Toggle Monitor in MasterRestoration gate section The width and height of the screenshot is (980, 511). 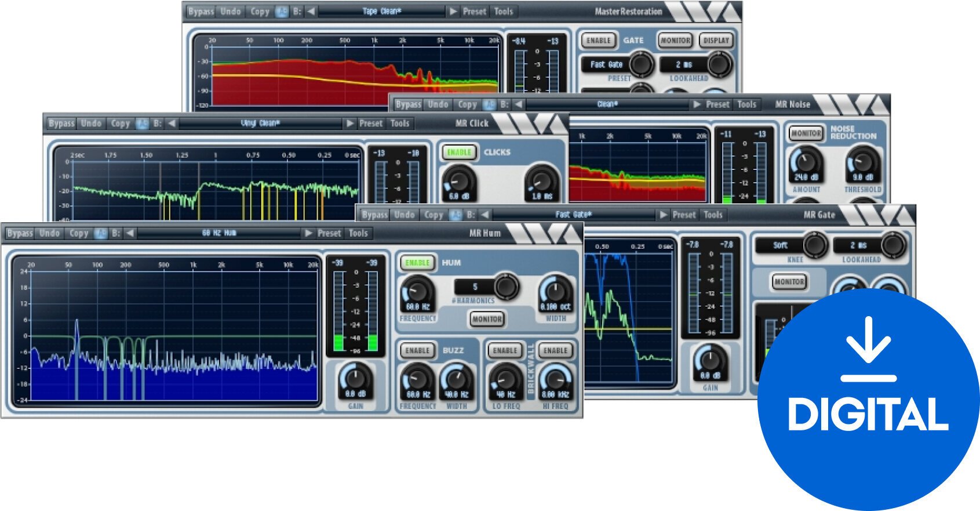pyautogui.click(x=675, y=41)
